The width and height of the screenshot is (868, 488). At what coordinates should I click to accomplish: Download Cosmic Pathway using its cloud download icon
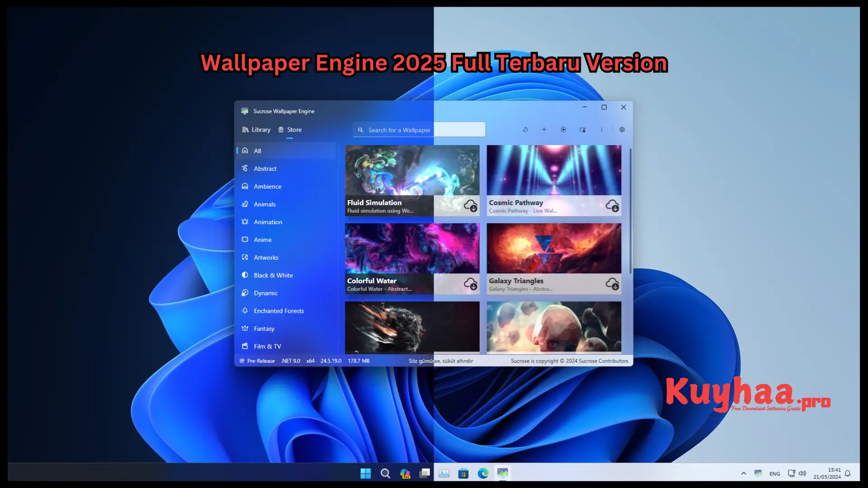pyautogui.click(x=613, y=207)
